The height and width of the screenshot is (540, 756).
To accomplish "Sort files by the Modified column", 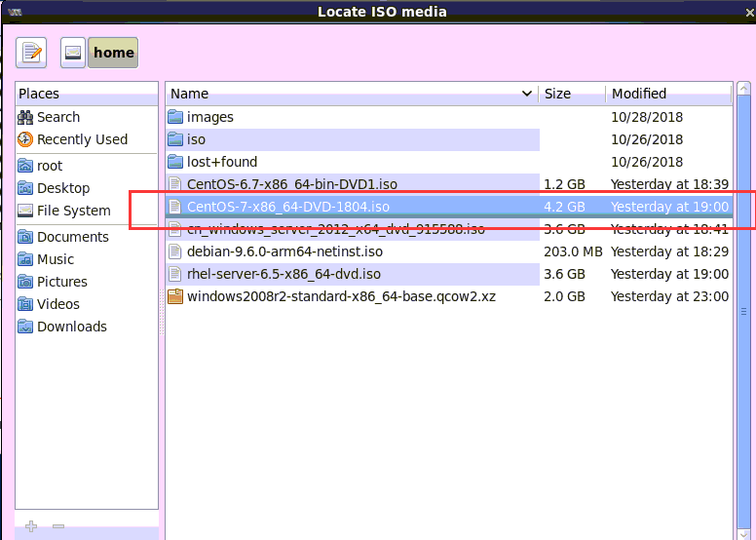I will (667, 94).
